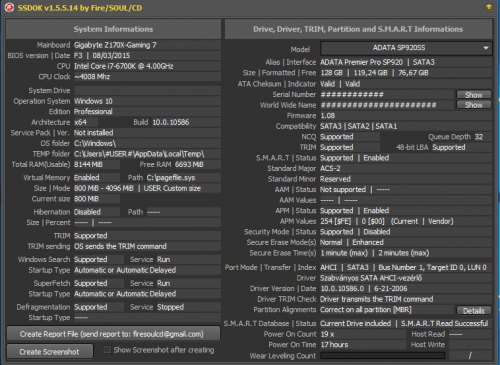Open partition alignment Details

(473, 311)
